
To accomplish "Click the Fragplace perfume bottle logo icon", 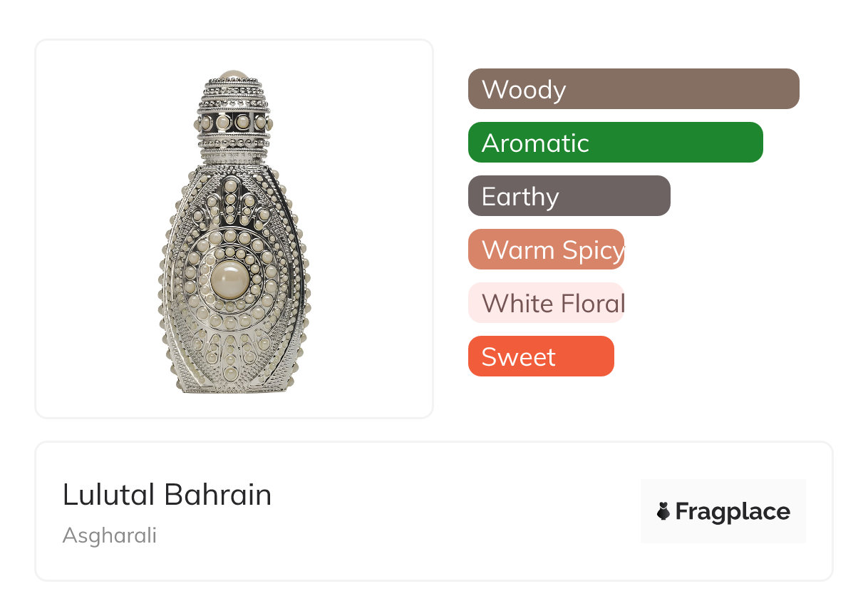I will point(663,511).
